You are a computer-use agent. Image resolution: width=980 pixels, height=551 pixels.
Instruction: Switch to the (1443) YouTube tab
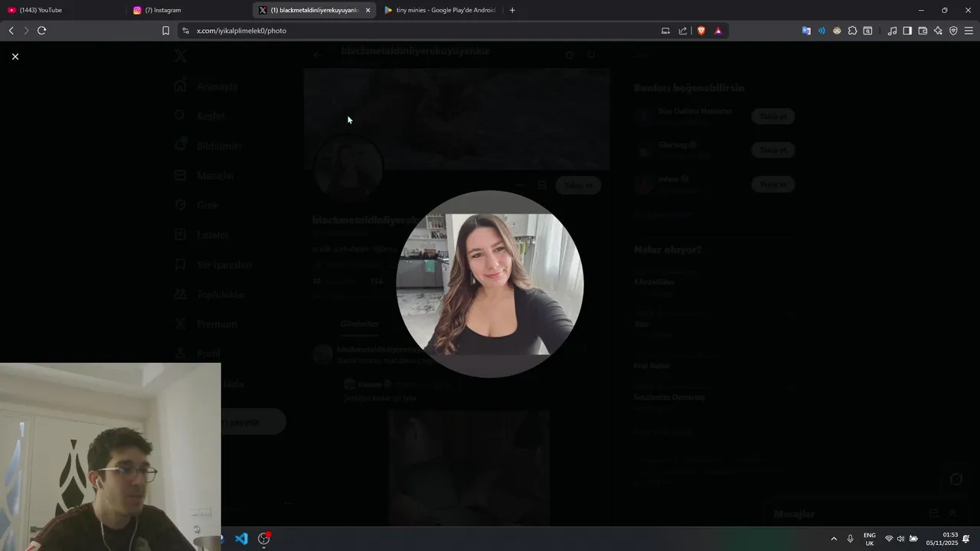tap(61, 10)
